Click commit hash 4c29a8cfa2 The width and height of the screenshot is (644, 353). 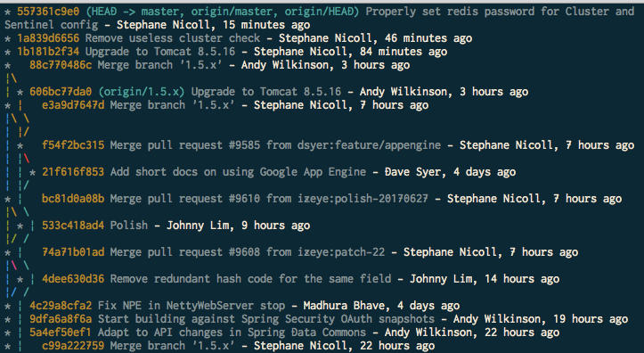pyautogui.click(x=61, y=306)
